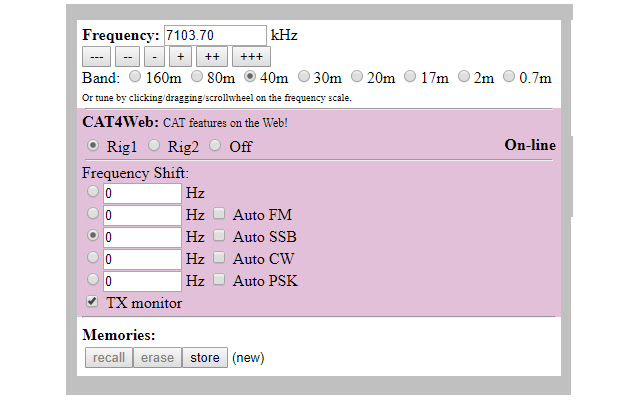
Task: Enable the Auto FM checkbox
Action: pyautogui.click(x=219, y=213)
